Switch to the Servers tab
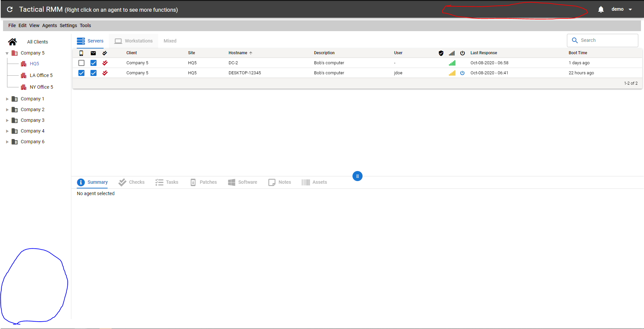 90,41
